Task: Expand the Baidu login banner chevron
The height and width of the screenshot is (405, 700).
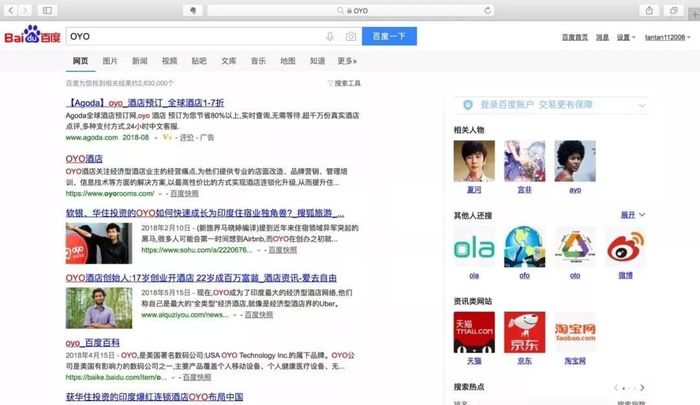Action: click(x=642, y=106)
